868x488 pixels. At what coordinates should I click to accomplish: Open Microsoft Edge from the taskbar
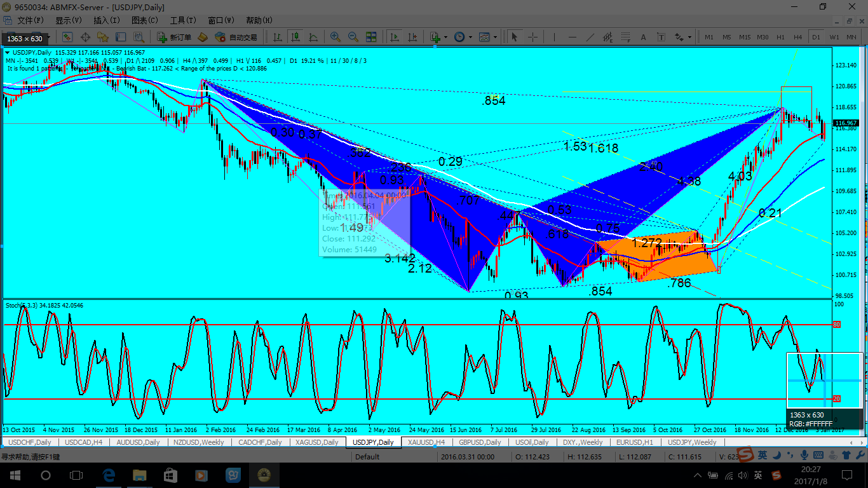(x=107, y=475)
